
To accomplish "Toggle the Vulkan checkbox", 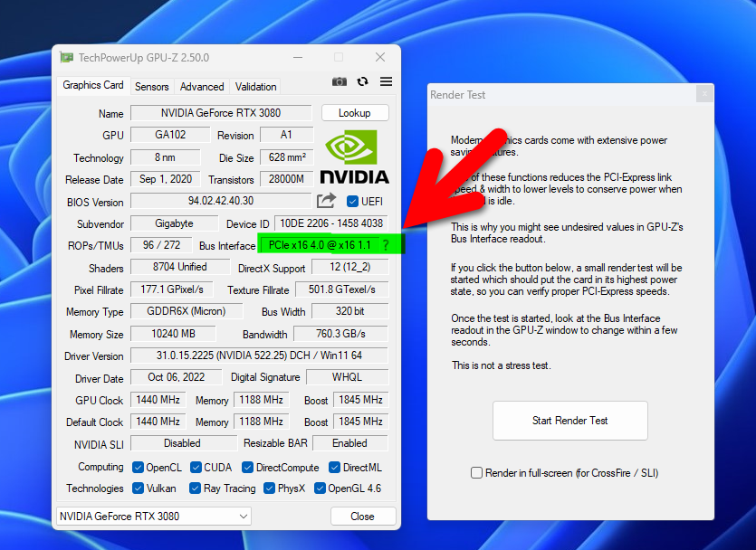I will click(x=138, y=488).
